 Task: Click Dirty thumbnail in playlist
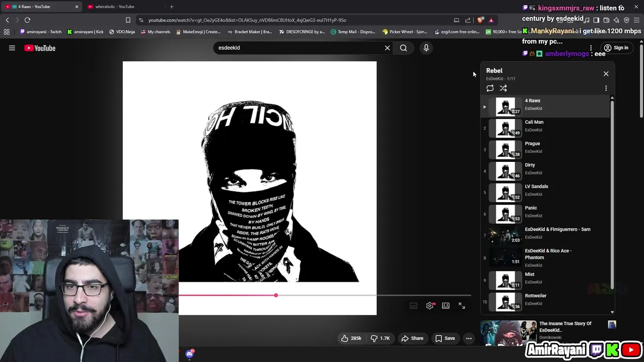click(505, 171)
